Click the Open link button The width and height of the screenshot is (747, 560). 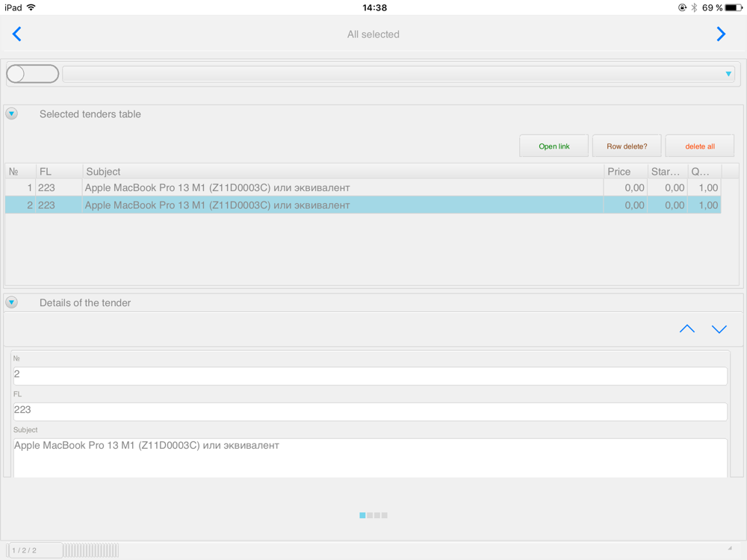pos(554,146)
